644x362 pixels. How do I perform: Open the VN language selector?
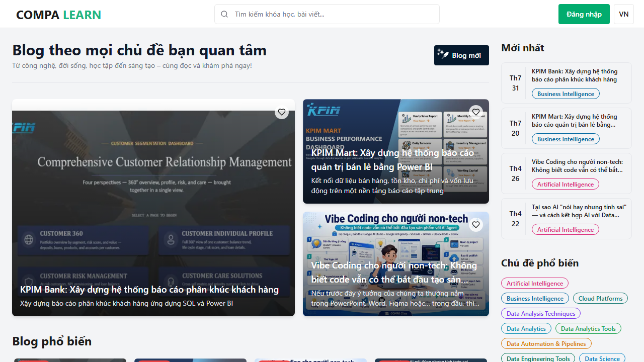click(624, 14)
